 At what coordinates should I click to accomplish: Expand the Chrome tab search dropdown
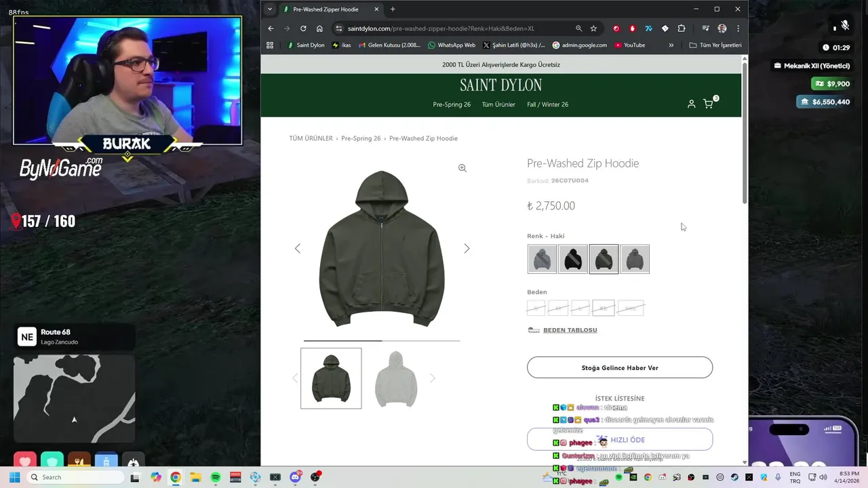click(x=270, y=9)
